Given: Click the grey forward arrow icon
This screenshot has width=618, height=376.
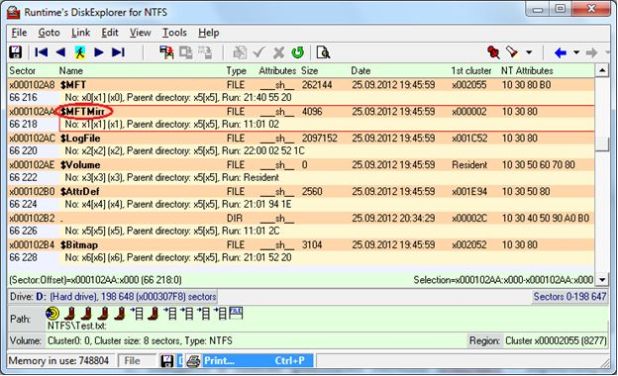Looking at the screenshot, I should pos(592,52).
